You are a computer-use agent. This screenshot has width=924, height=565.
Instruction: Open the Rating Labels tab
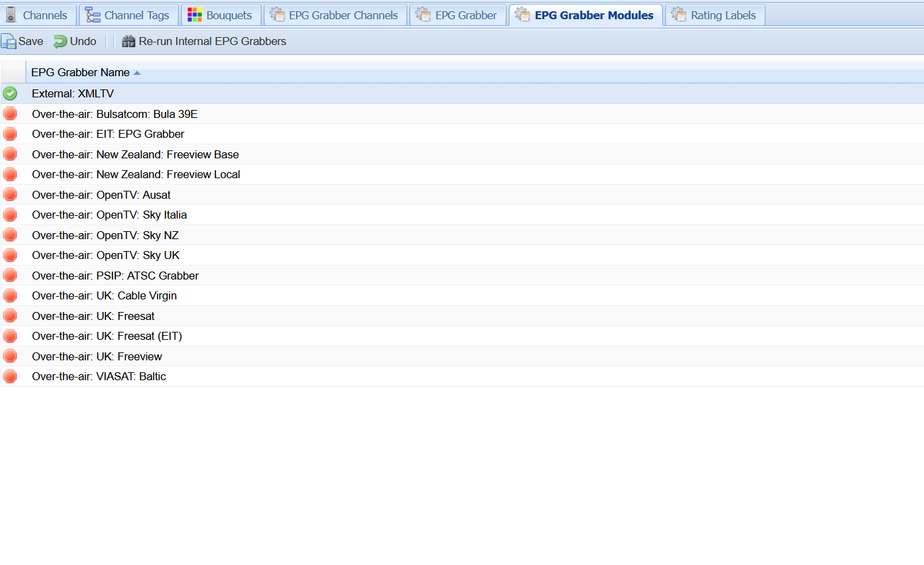[x=715, y=15]
